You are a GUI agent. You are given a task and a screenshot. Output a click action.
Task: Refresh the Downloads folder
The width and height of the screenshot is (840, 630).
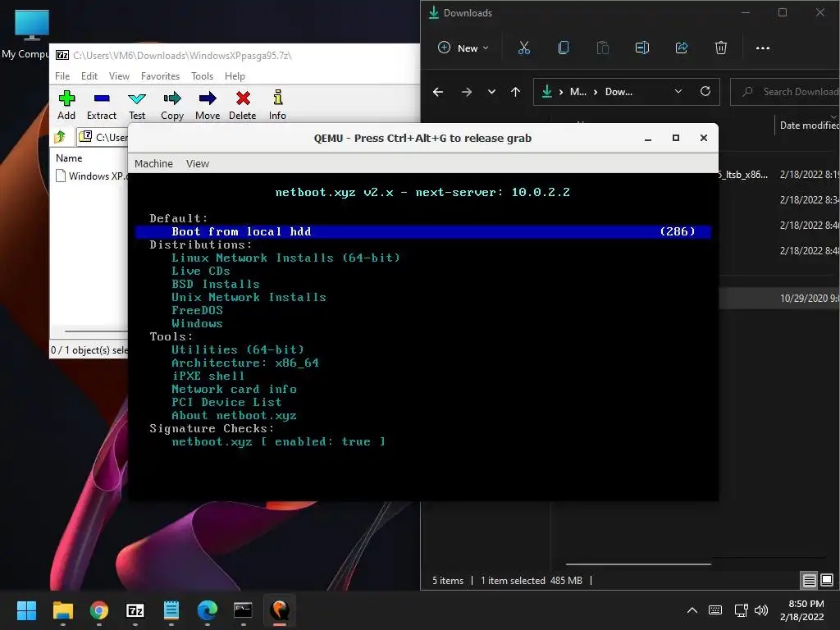coord(705,91)
